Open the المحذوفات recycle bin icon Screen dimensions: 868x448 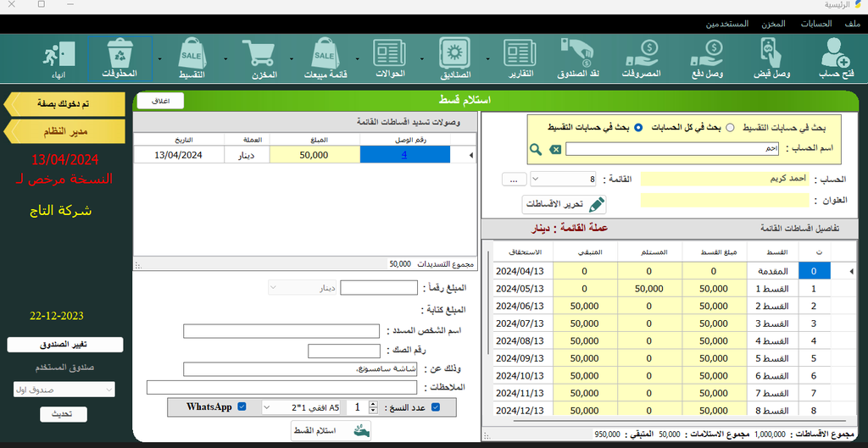[x=120, y=58]
